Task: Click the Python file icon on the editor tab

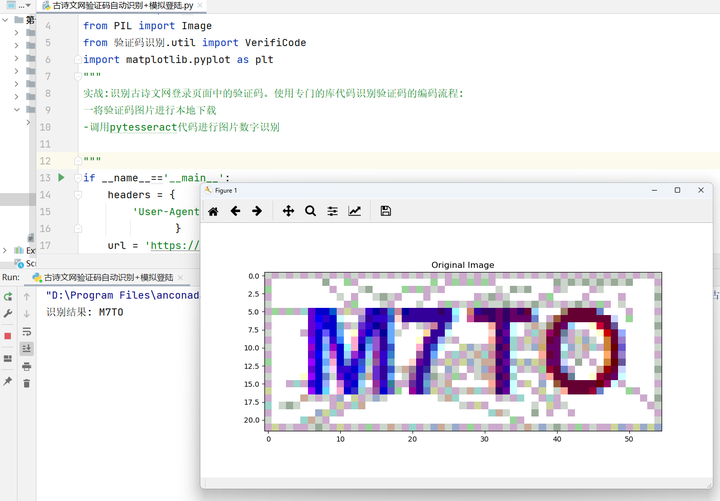Action: [x=46, y=6]
